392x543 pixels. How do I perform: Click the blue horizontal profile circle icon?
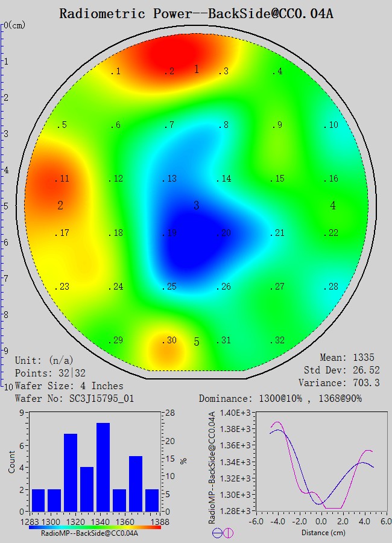click(217, 533)
